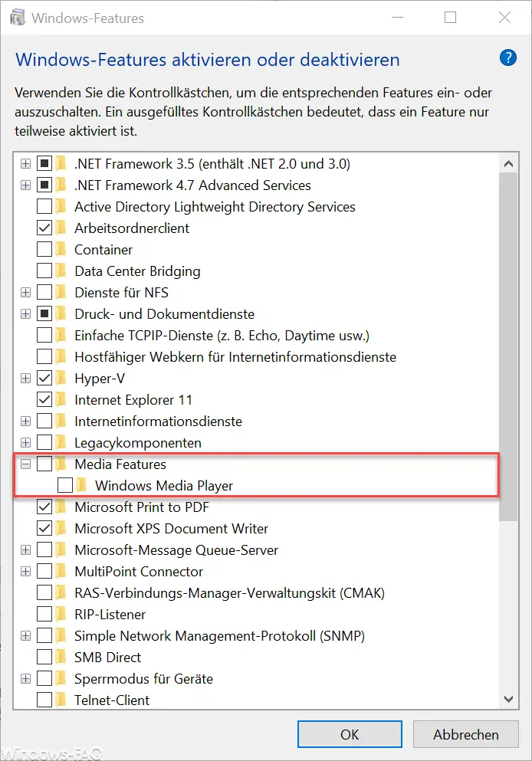Click the Windows-Features title bar icon
This screenshot has height=761, width=532.
pyautogui.click(x=18, y=18)
